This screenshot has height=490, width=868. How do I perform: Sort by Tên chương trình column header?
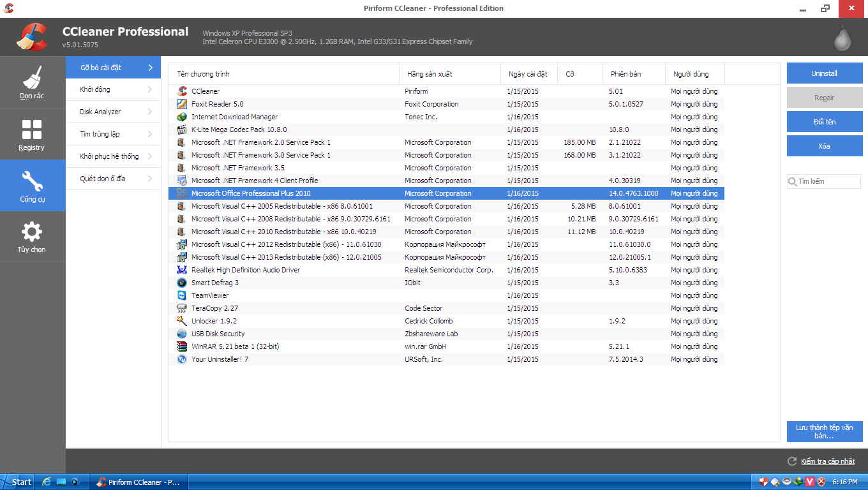click(x=283, y=74)
